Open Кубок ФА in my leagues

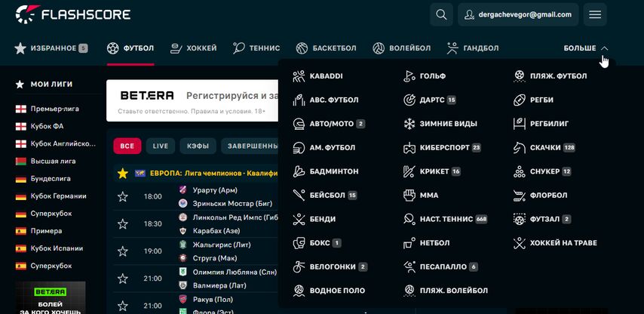[47, 126]
